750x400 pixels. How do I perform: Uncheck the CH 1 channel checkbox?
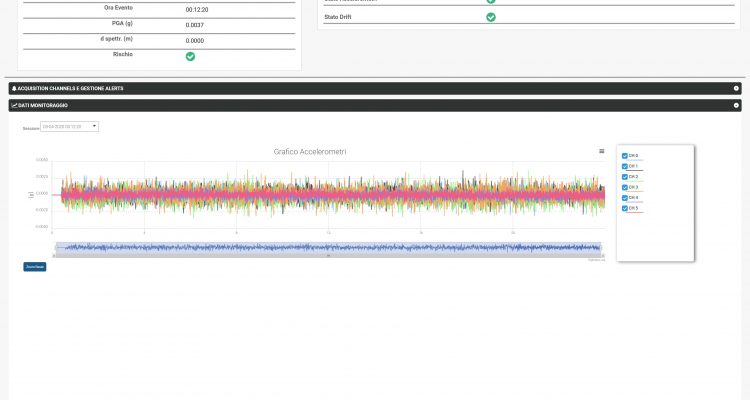pyautogui.click(x=625, y=167)
